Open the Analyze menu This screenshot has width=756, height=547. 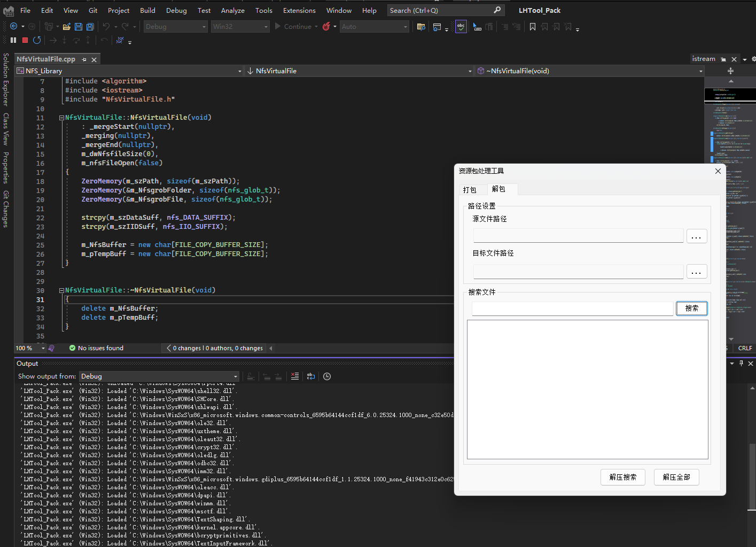tap(232, 10)
